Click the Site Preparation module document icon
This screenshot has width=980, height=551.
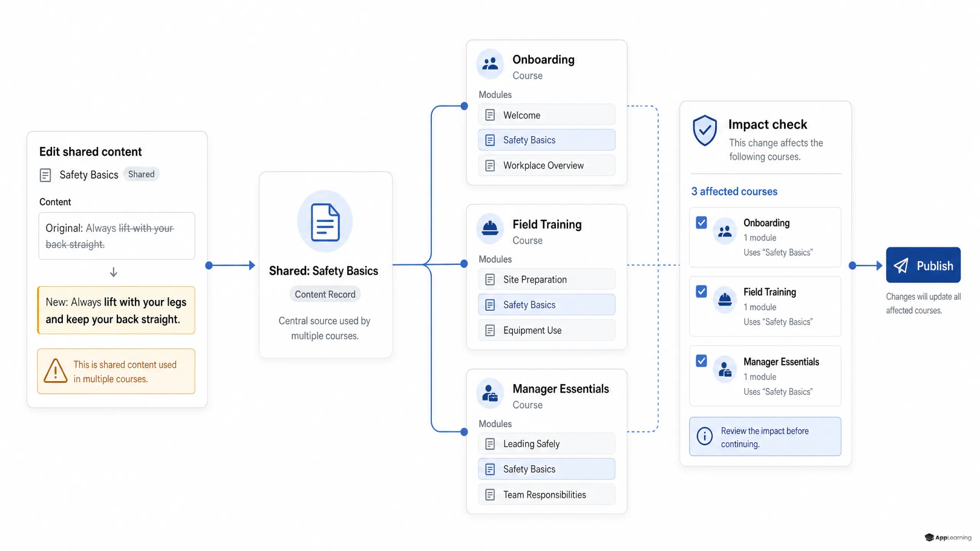coord(490,280)
